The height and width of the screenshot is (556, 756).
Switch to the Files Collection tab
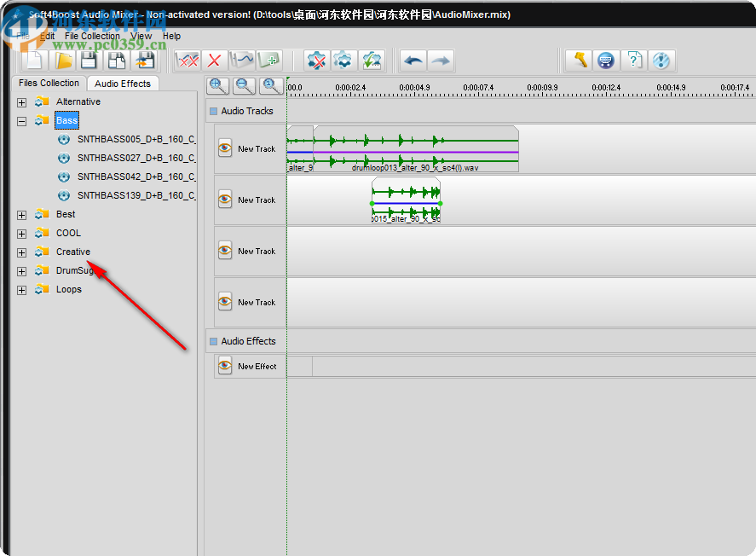pyautogui.click(x=49, y=83)
